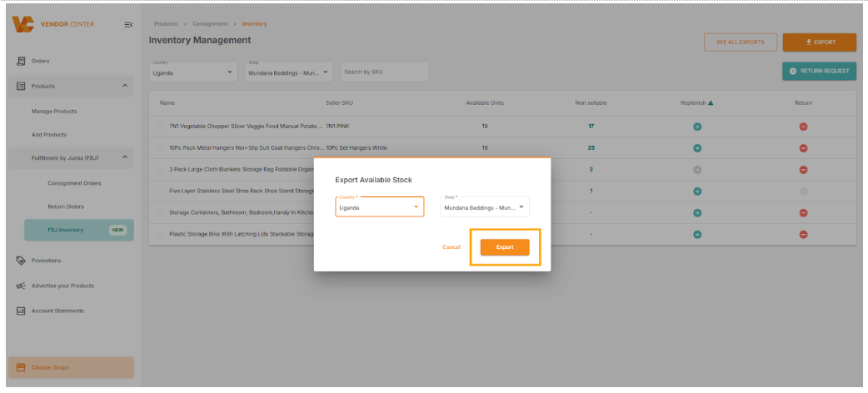Click the Search by SKU field
Screen dimensions: 868x393
pos(384,72)
